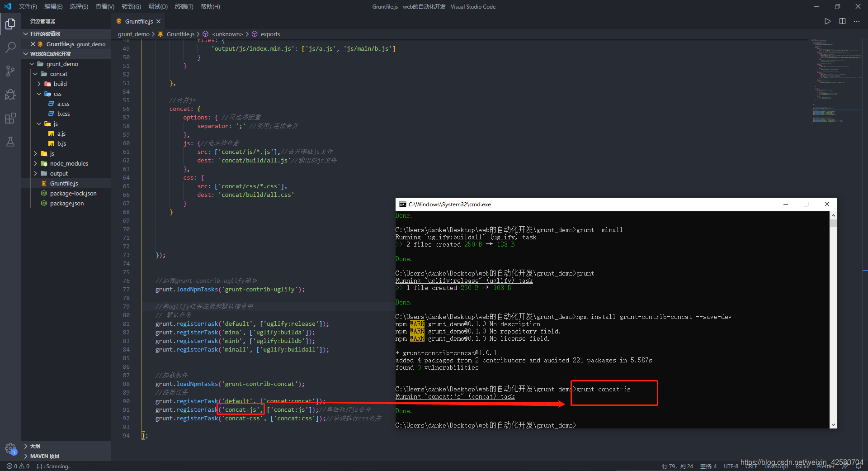Image resolution: width=868 pixels, height=471 pixels.
Task: Open the Manage gear settings icon
Action: click(x=10, y=448)
